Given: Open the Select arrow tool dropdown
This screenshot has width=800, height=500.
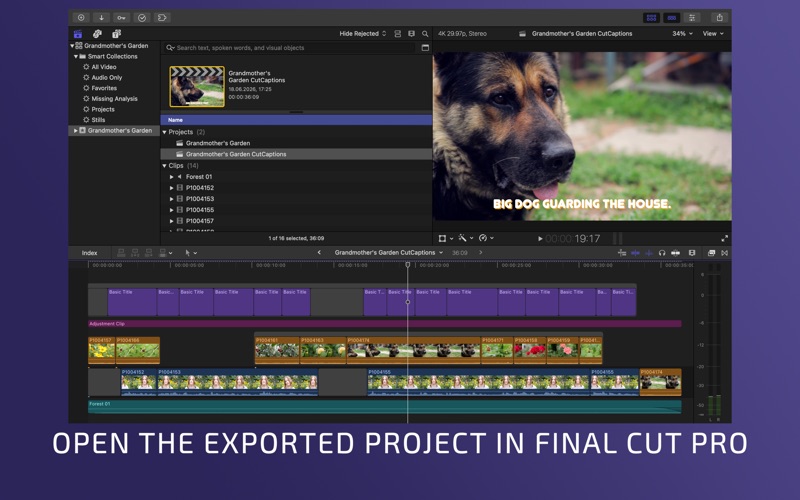Looking at the screenshot, I should click(190, 253).
